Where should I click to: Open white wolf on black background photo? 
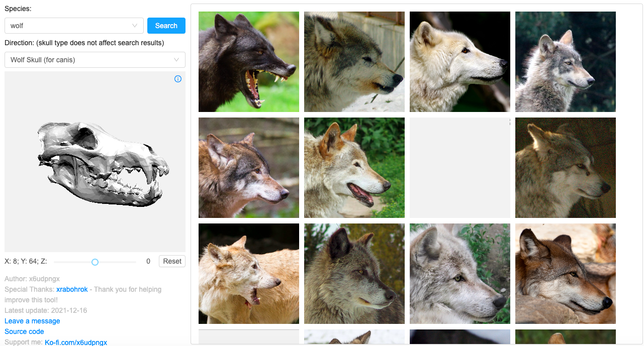[460, 62]
